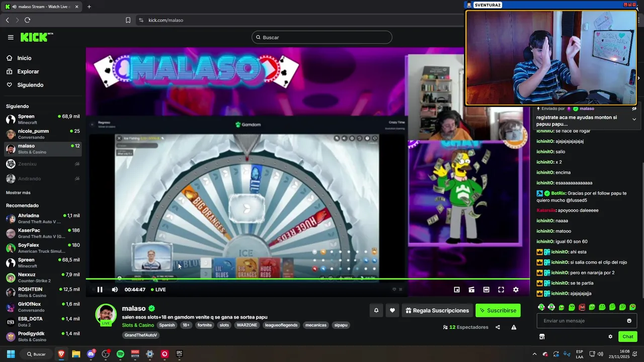Open Epic Games launcher from taskbar
The image size is (644, 362).
[x=179, y=354]
